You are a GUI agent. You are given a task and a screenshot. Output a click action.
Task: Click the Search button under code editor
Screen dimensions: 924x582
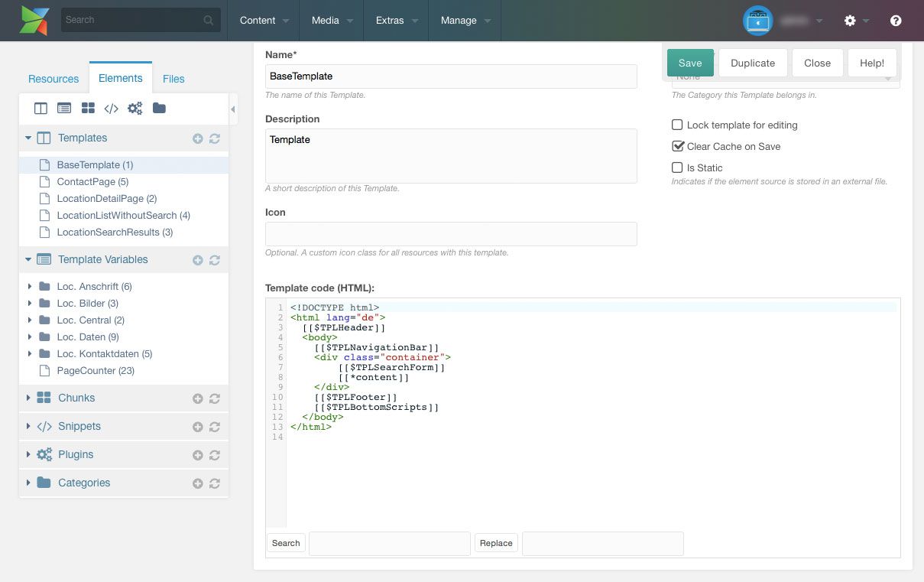(286, 543)
